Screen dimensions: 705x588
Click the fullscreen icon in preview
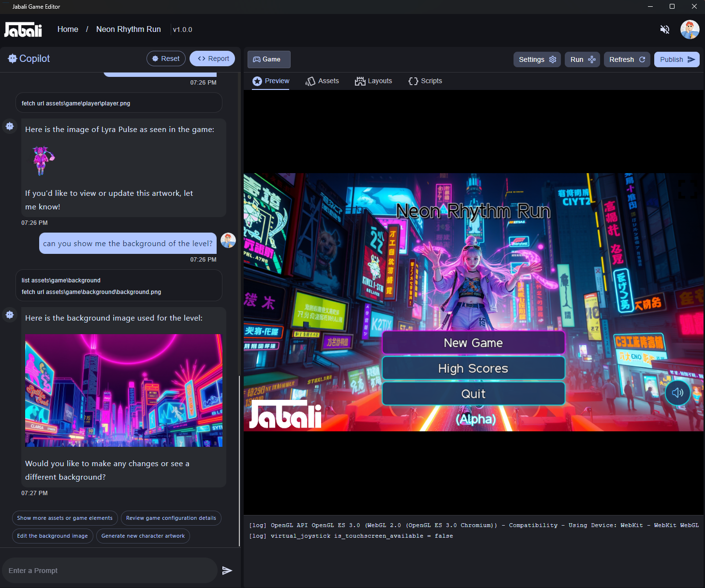point(688,189)
